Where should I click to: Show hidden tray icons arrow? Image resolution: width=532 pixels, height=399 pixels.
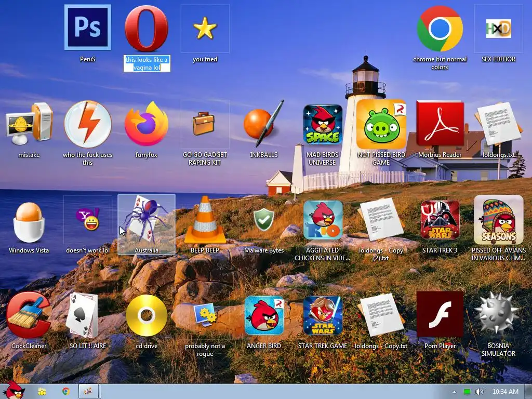click(454, 392)
